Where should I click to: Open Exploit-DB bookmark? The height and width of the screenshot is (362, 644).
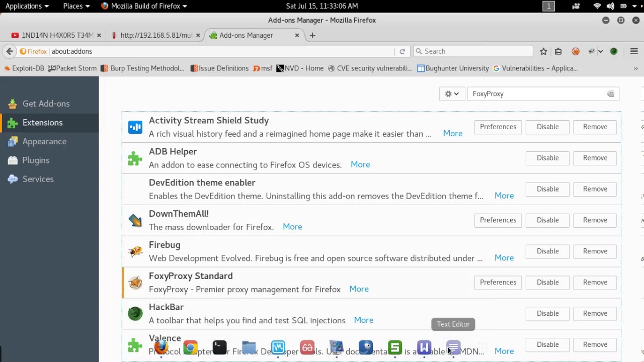tap(24, 68)
